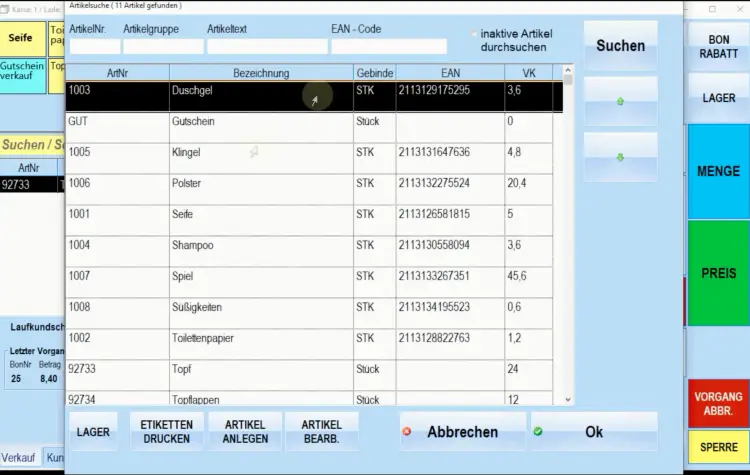Click the red Abbrechen cancel icon

(x=407, y=432)
